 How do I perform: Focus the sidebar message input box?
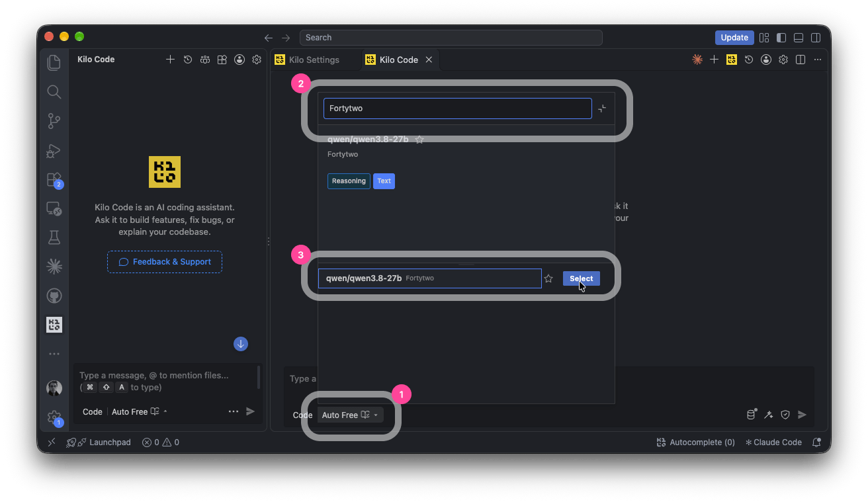[x=165, y=381]
